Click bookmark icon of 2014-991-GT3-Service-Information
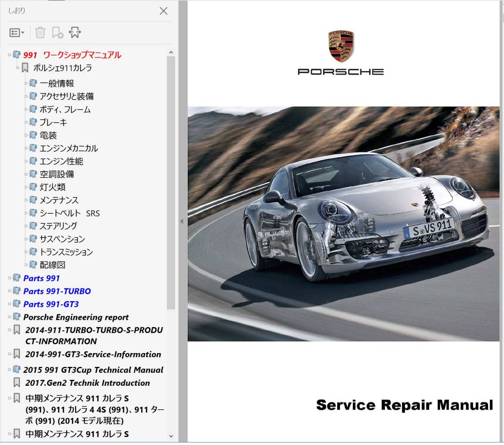The height and width of the screenshot is (445, 504). (17, 354)
